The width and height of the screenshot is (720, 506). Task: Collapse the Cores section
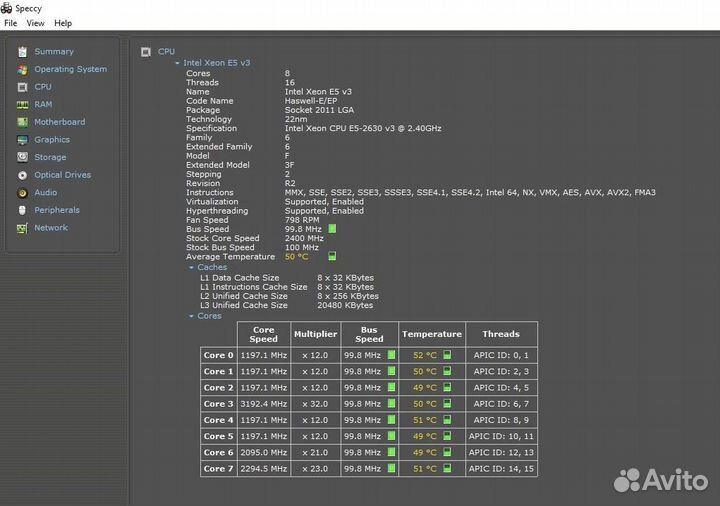click(192, 316)
